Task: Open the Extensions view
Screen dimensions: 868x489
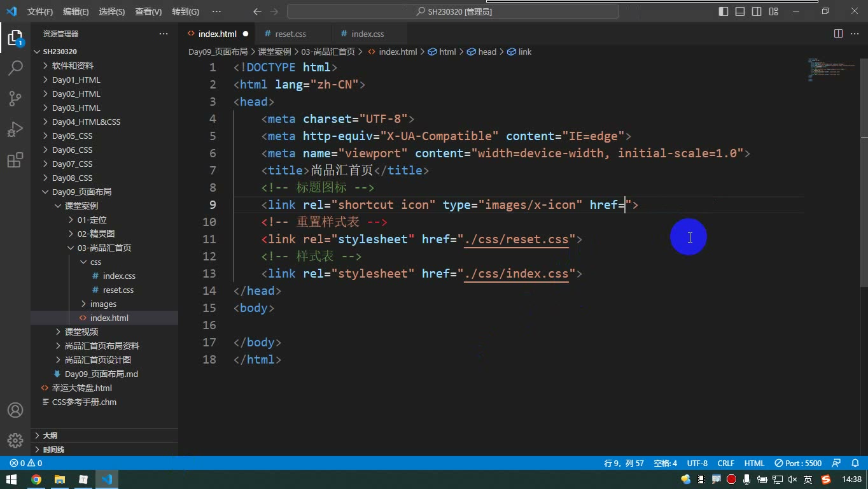Action: click(15, 159)
